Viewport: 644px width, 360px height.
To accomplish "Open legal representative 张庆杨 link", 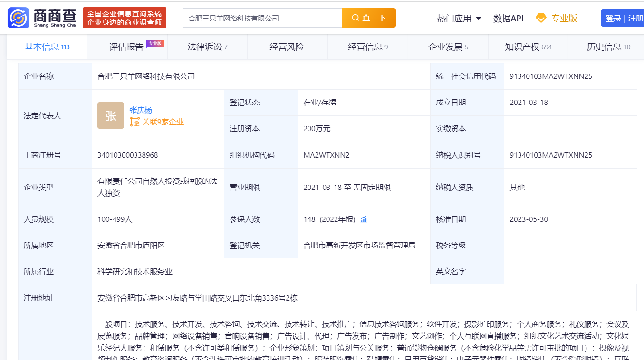I will pyautogui.click(x=141, y=110).
